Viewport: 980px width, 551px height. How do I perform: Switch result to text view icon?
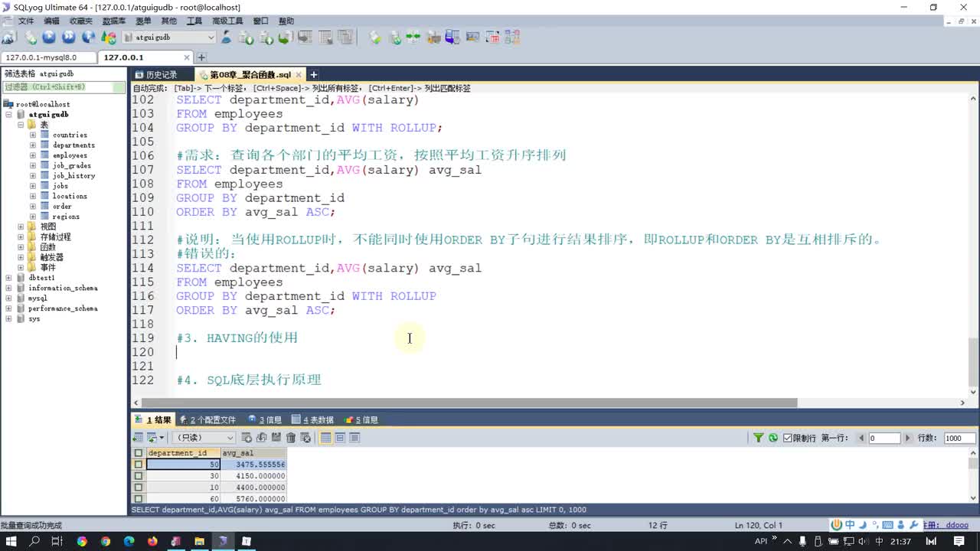coord(354,438)
